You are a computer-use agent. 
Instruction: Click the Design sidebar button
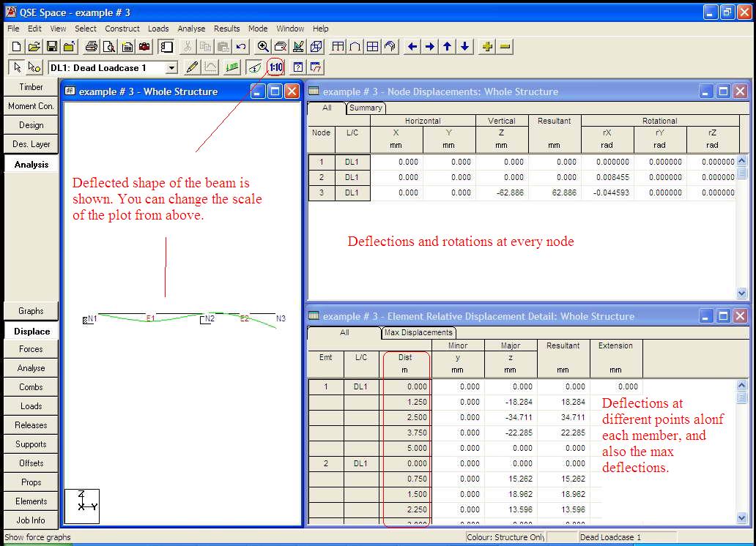[31, 125]
